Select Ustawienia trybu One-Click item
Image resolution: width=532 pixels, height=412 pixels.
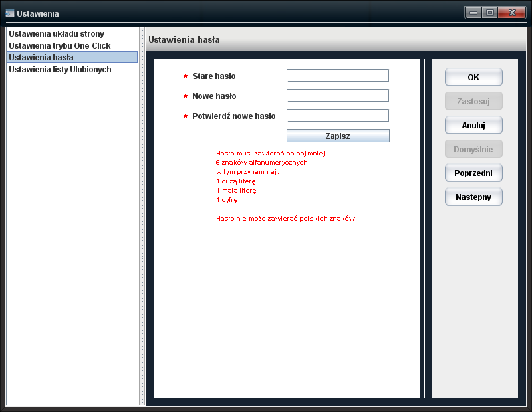click(72, 45)
